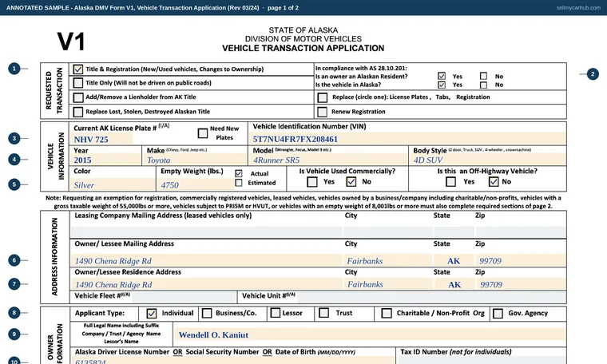The image size is (607, 364).
Task: Check Add/Remove a Lienholder from AK Title
Action: [77, 97]
